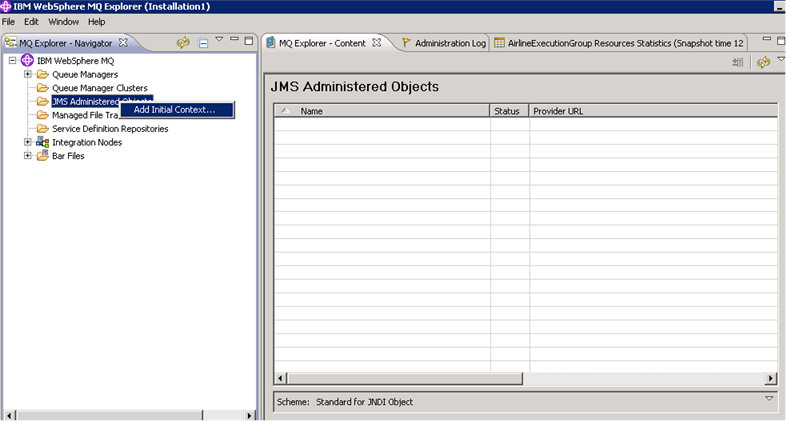The width and height of the screenshot is (786, 421).
Task: Select the MQ Explorer - Content tab
Action: 322,43
